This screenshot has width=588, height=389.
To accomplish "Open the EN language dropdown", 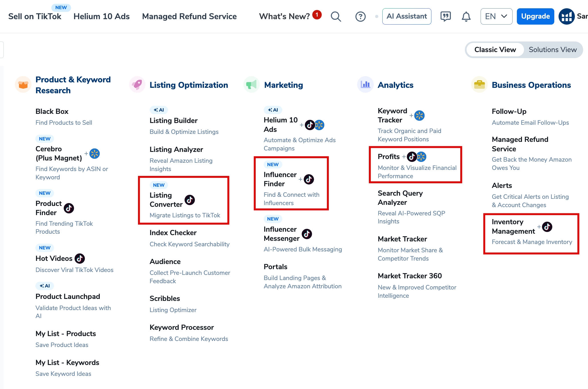I will 496,16.
